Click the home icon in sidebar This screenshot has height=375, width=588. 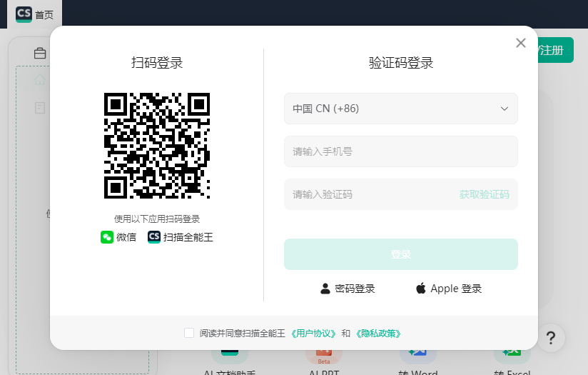(x=40, y=79)
